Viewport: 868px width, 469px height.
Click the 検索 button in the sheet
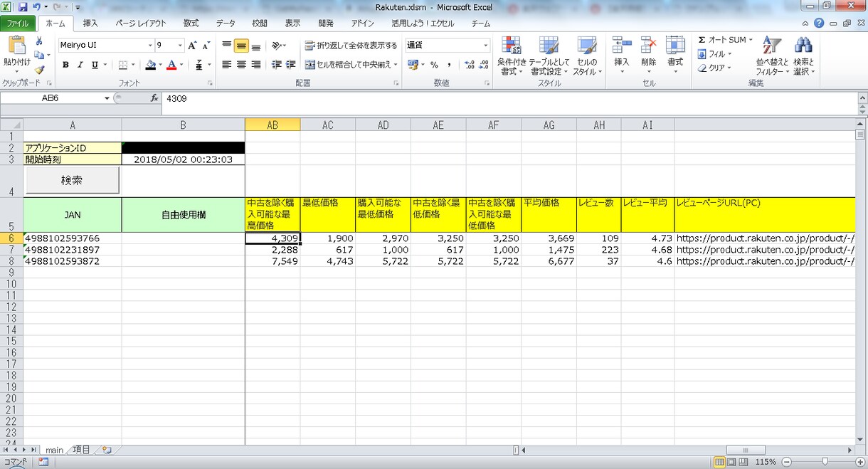pyautogui.click(x=72, y=181)
